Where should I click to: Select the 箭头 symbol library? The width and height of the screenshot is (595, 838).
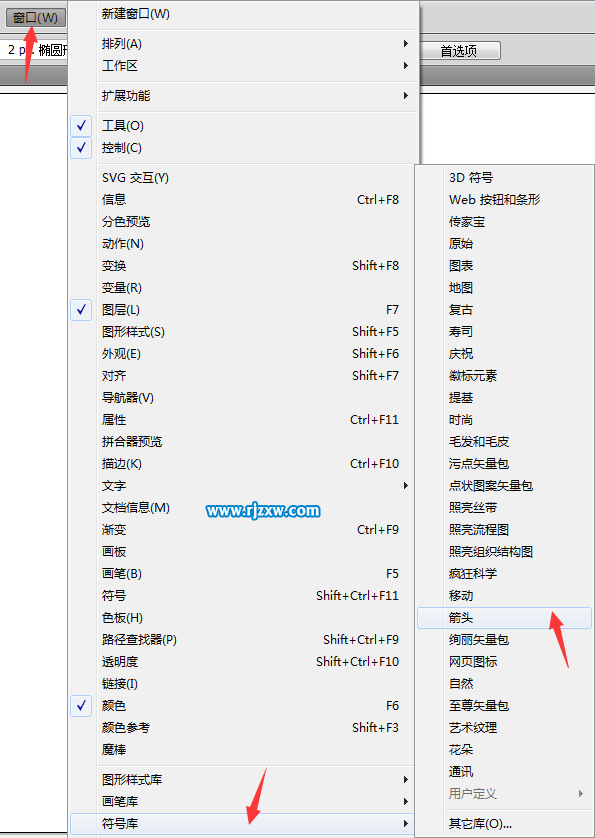coord(504,618)
